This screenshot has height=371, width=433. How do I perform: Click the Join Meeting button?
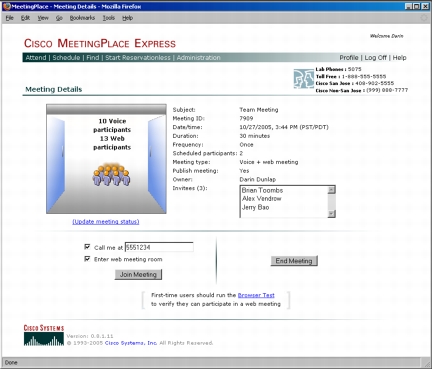[138, 275]
